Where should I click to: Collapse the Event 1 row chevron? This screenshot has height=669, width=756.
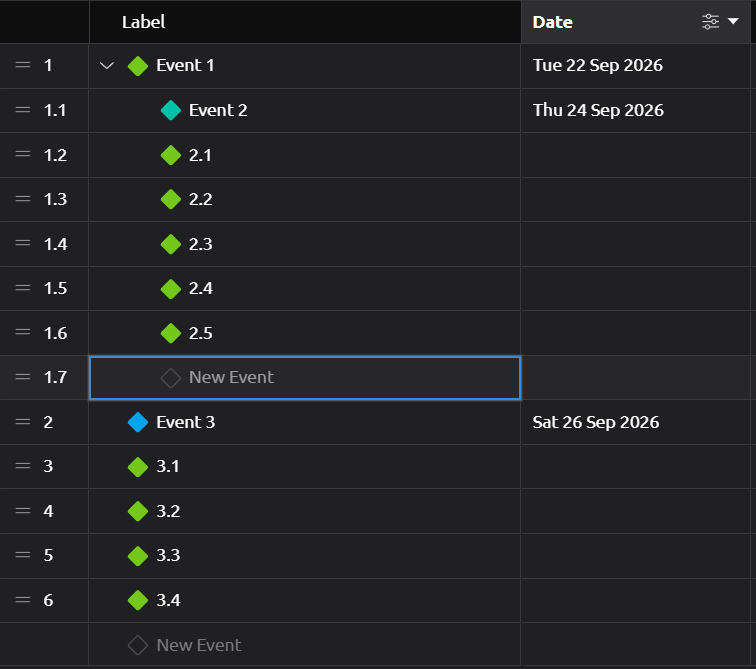coord(107,66)
